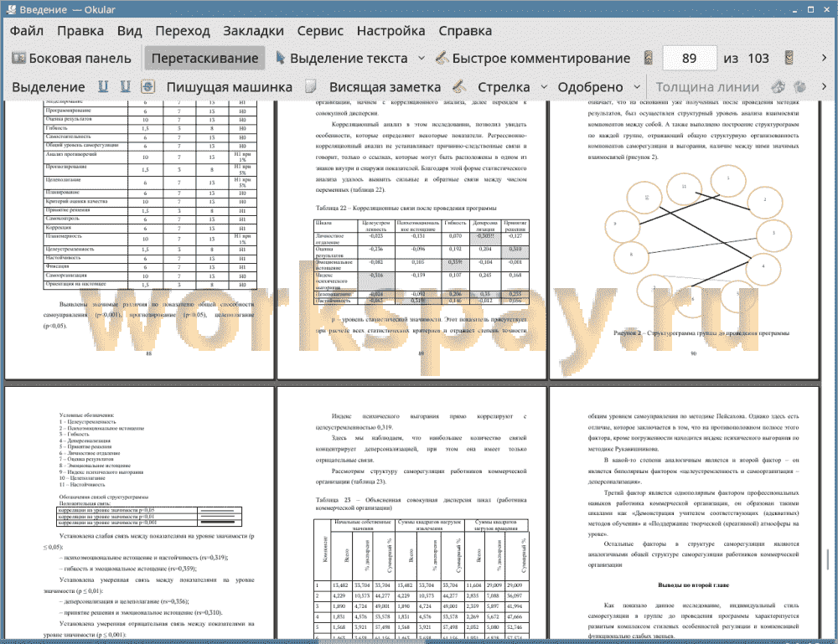Click the vertical scrollbar handle
The width and height of the screenshot is (838, 644).
pyautogui.click(x=827, y=559)
